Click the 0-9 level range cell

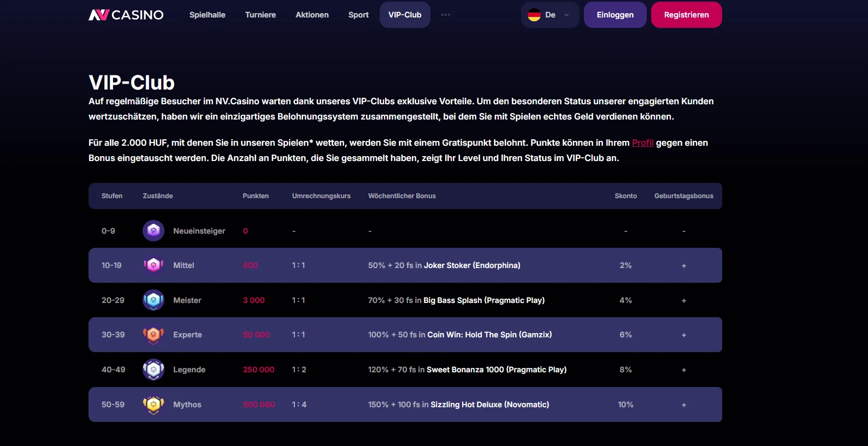108,231
